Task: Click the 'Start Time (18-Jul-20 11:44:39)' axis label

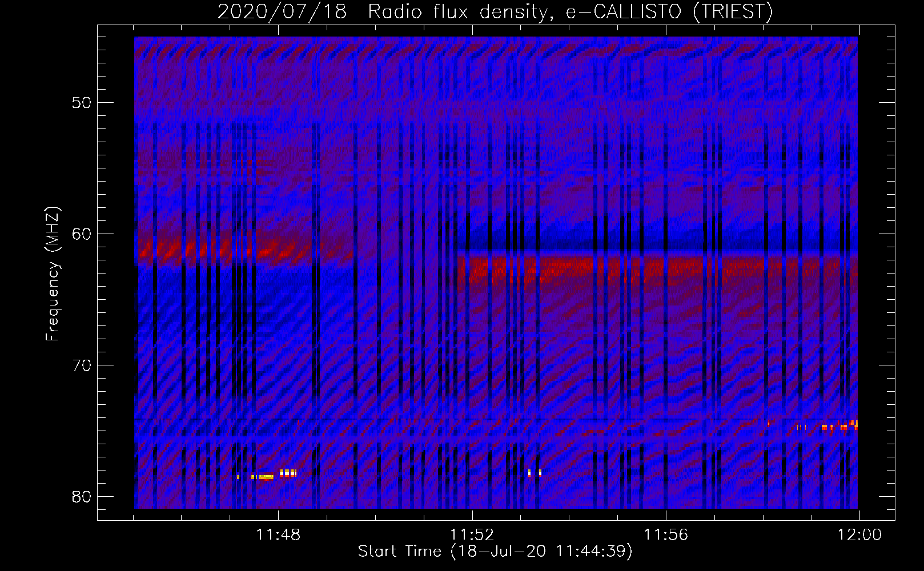Action: [495, 552]
